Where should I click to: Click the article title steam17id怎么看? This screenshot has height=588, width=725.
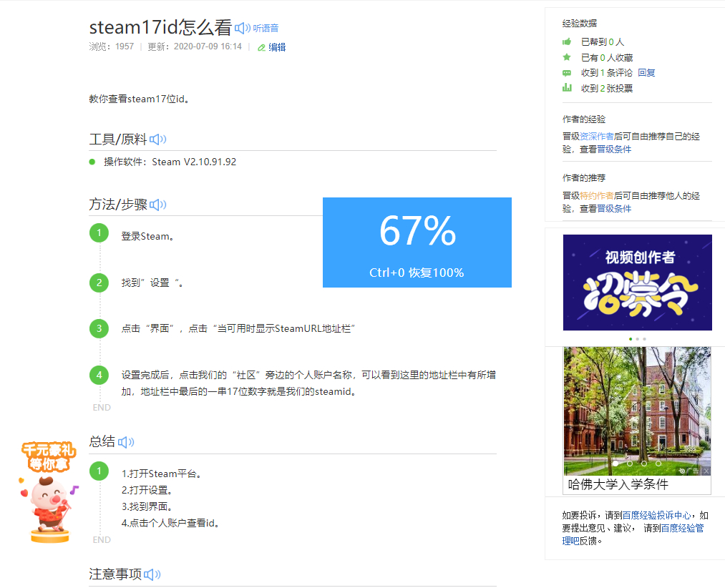[160, 27]
